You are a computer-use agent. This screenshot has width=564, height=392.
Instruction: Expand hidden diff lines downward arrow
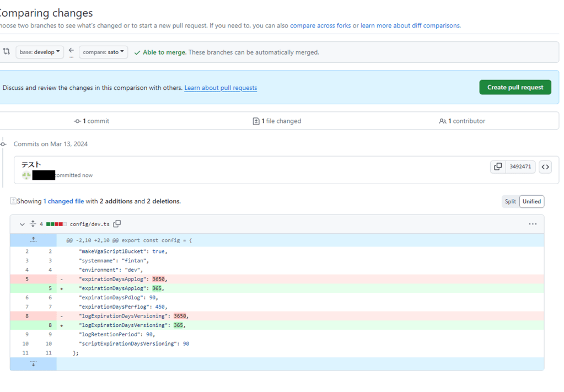[x=33, y=363]
